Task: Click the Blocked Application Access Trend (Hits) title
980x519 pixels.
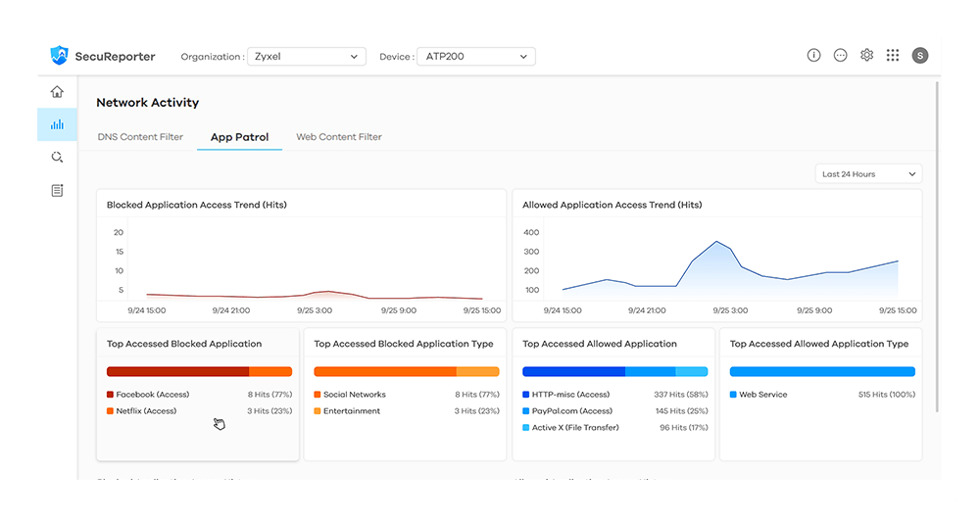Action: click(196, 205)
